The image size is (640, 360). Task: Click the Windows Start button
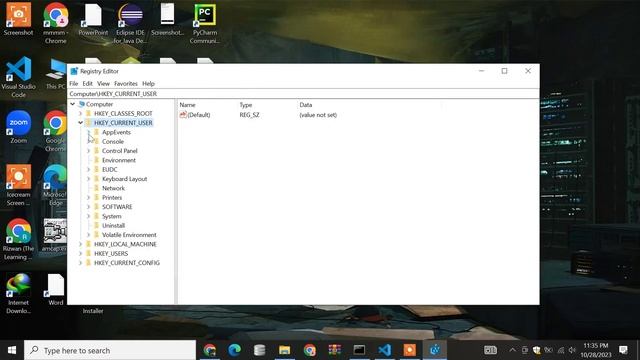tap(12, 350)
